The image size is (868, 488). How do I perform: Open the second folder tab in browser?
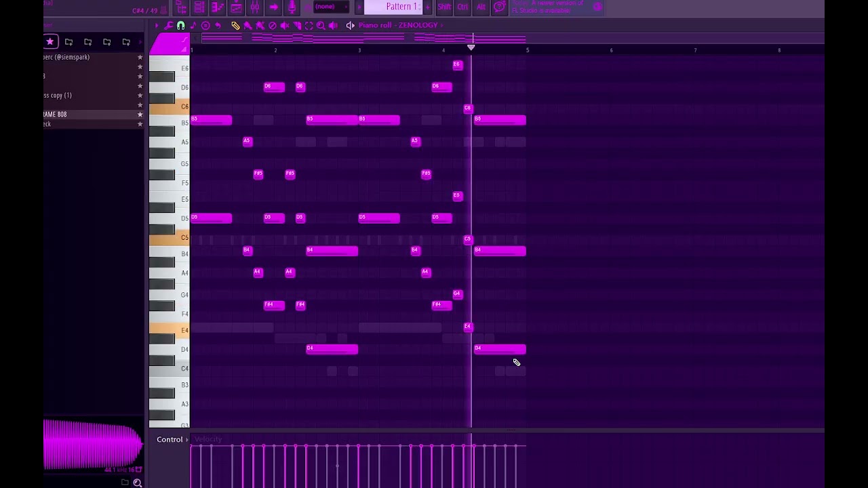87,42
